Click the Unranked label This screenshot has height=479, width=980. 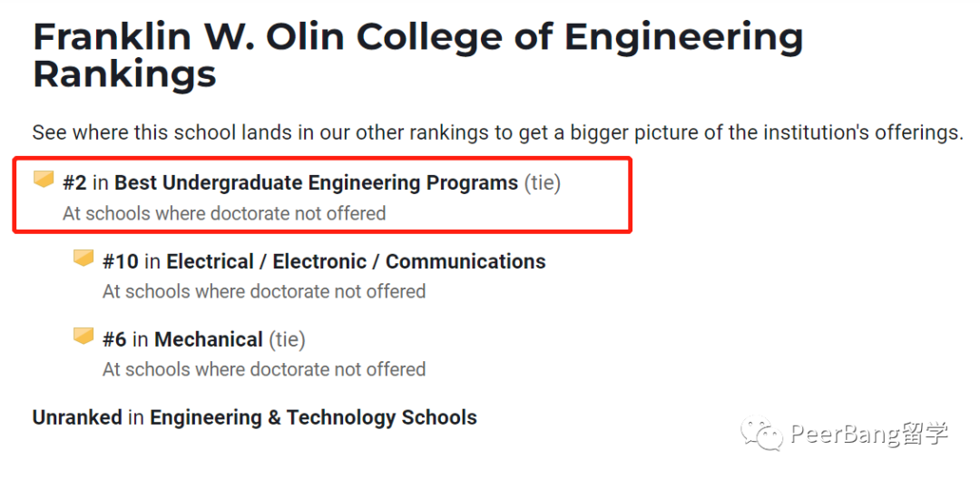pos(77,417)
